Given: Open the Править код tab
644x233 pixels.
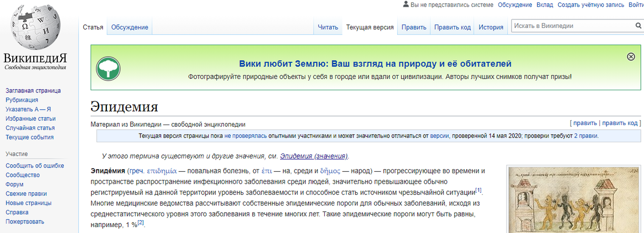Looking at the screenshot, I should 452,27.
